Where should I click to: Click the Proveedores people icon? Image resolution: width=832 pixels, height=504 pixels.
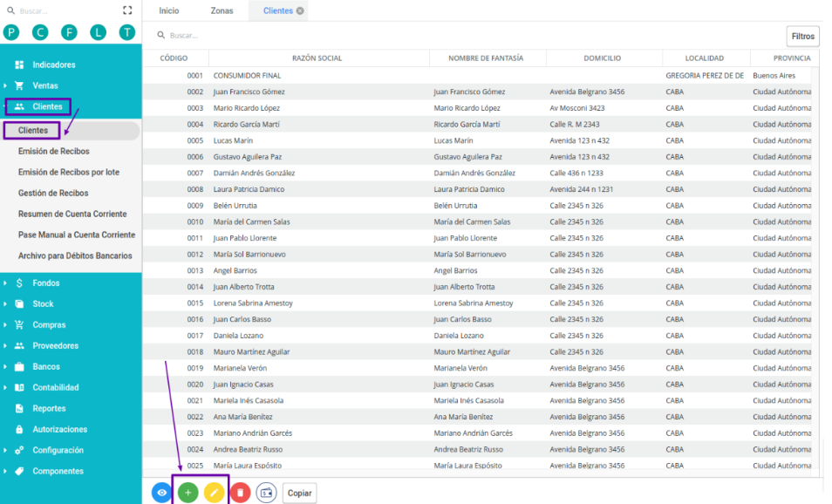(x=20, y=345)
